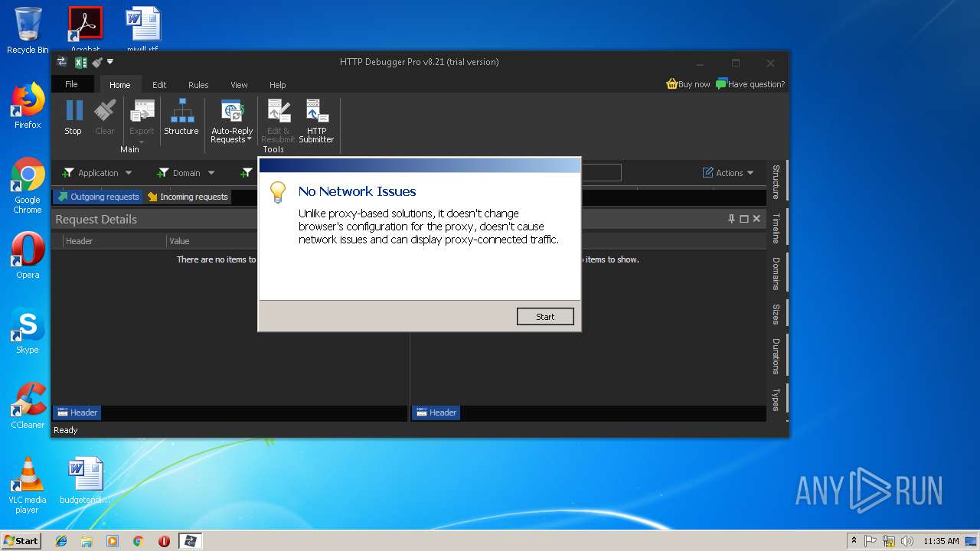Click the Buy now link
This screenshot has height=551, width=980.
pos(688,84)
